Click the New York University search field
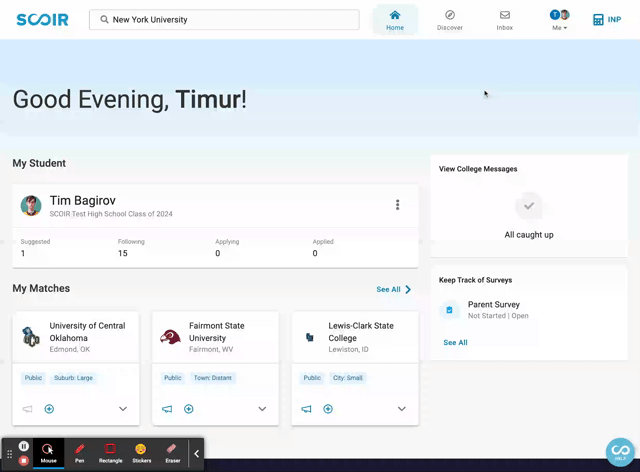640x472 pixels. click(x=224, y=20)
